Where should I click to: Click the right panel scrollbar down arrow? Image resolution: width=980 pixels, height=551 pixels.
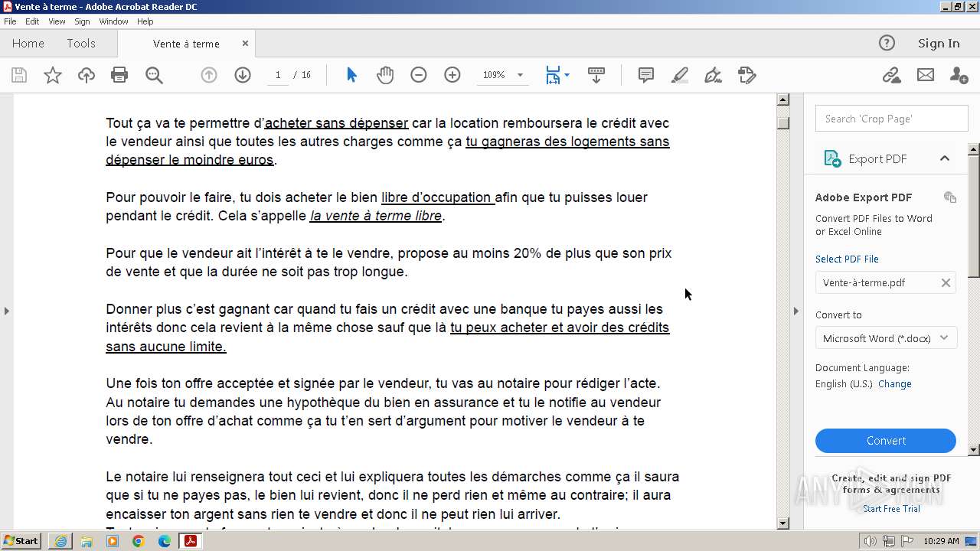click(x=974, y=450)
